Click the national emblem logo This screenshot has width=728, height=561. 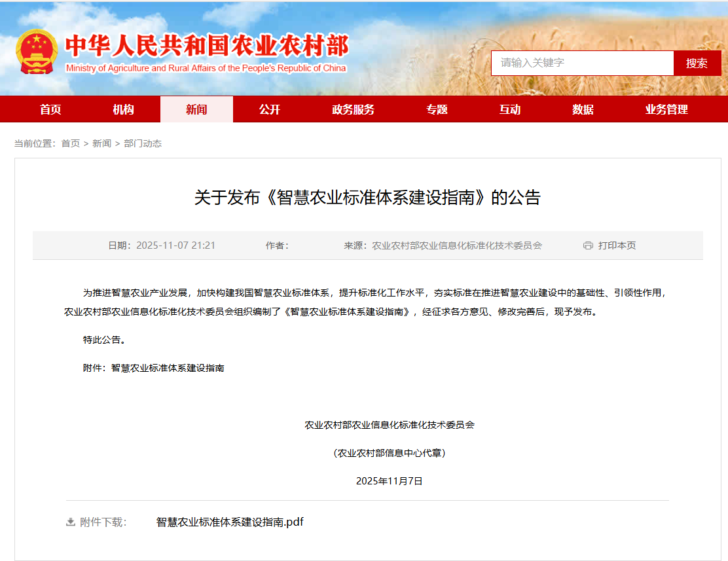coord(37,52)
